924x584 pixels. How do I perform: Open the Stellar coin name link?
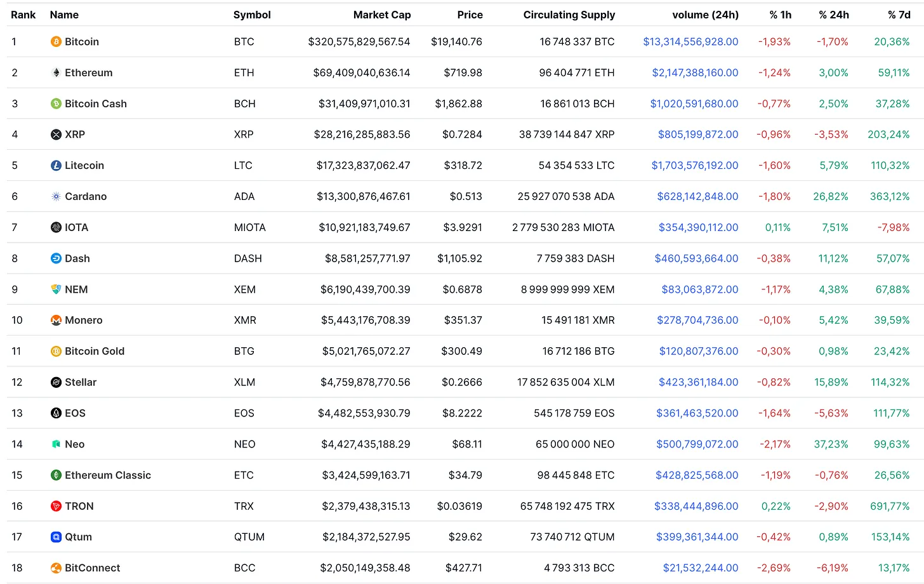pyautogui.click(x=81, y=382)
